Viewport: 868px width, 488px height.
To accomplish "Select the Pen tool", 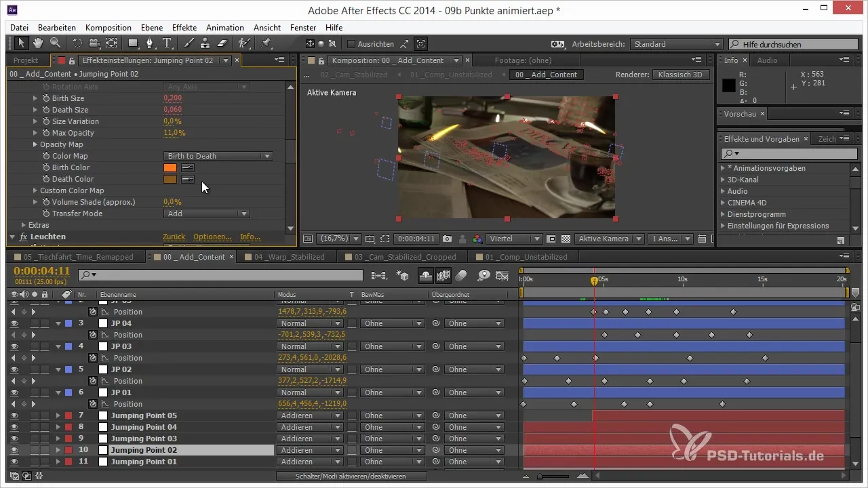I will click(x=150, y=43).
